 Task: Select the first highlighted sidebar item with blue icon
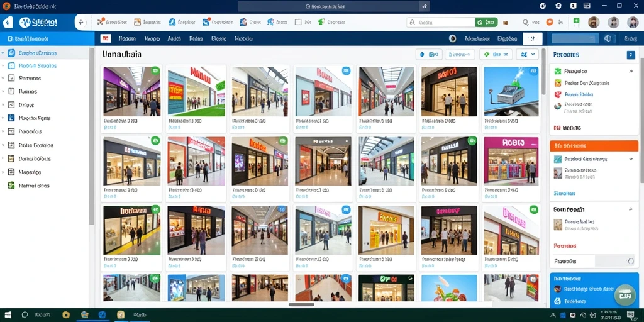coord(45,53)
